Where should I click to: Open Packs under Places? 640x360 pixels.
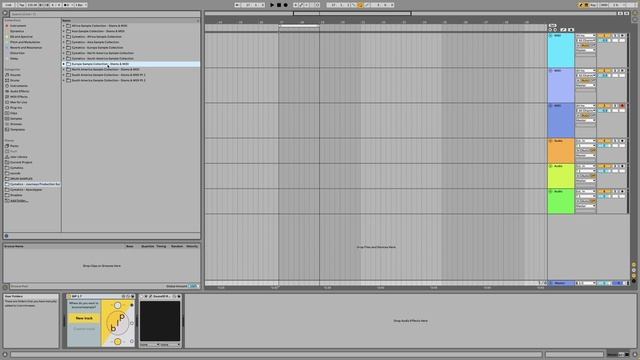(x=14, y=146)
